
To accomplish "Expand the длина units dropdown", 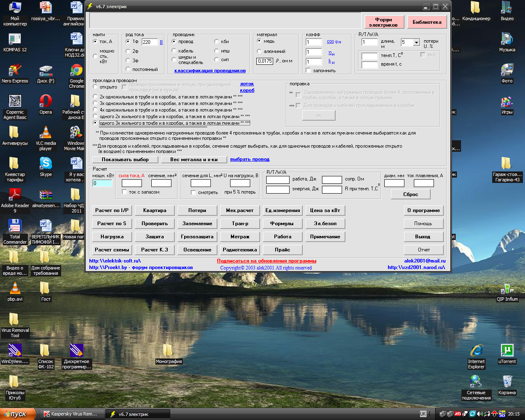I will click(416, 42).
